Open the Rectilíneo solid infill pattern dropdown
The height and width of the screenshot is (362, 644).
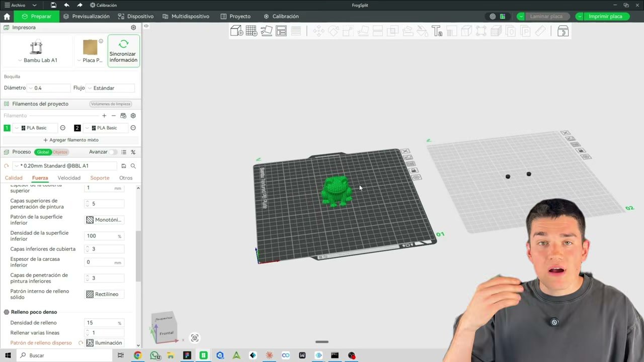pos(104,294)
